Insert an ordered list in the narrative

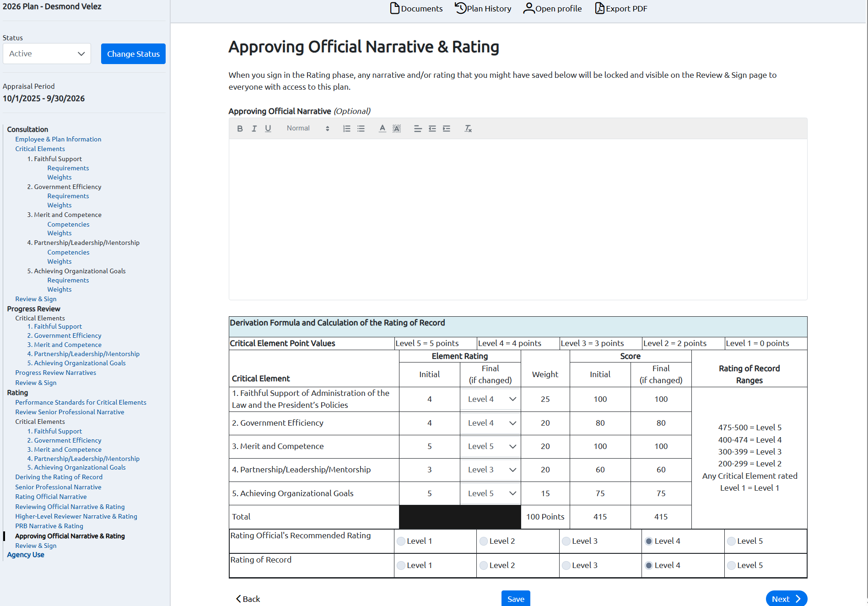pyautogui.click(x=346, y=129)
